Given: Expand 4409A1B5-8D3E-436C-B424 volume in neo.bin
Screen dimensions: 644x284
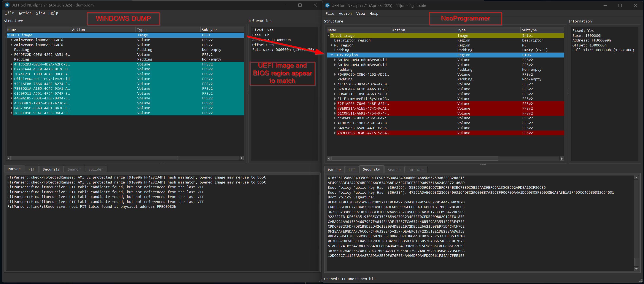Looking at the screenshot, I should click(x=335, y=118).
